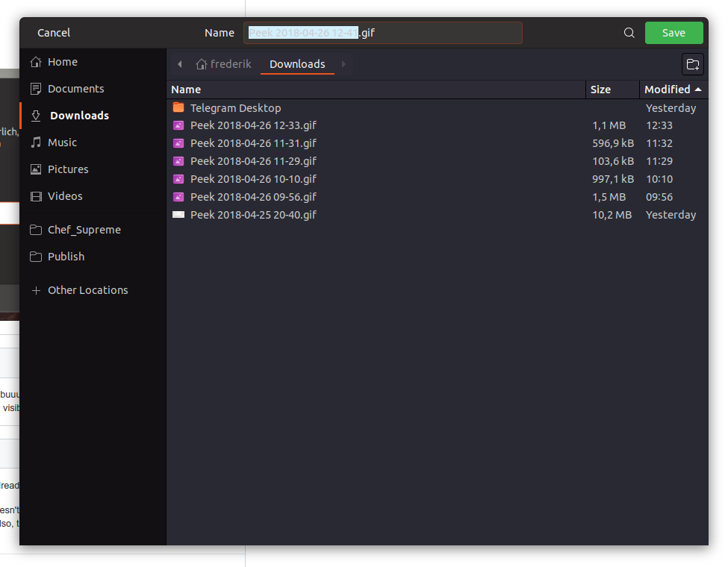Create a new folder with the folder-plus icon
728x567 pixels.
click(x=693, y=64)
